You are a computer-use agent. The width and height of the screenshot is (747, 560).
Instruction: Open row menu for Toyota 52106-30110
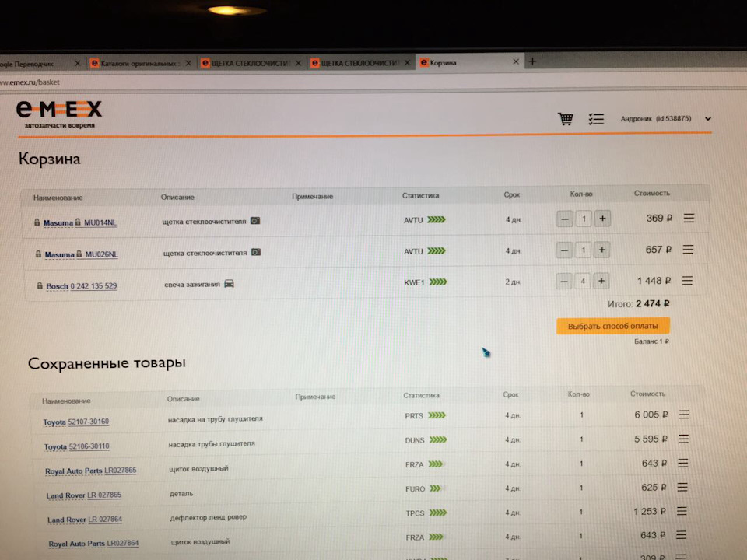684,439
